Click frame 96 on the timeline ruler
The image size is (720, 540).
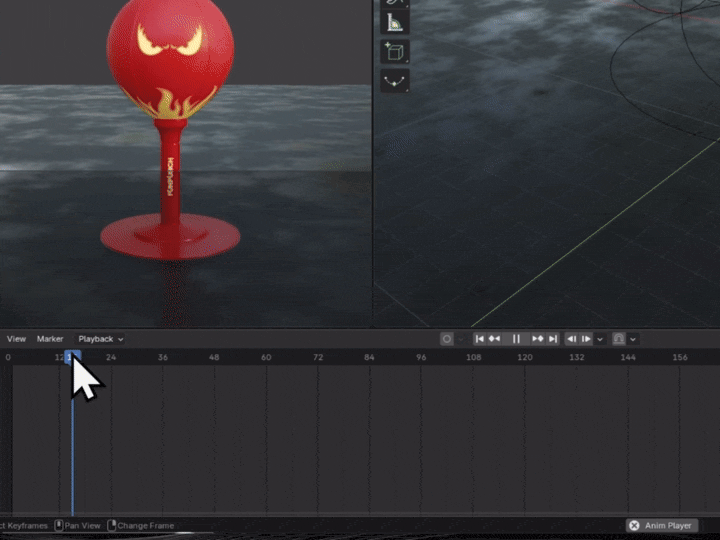coord(421,357)
